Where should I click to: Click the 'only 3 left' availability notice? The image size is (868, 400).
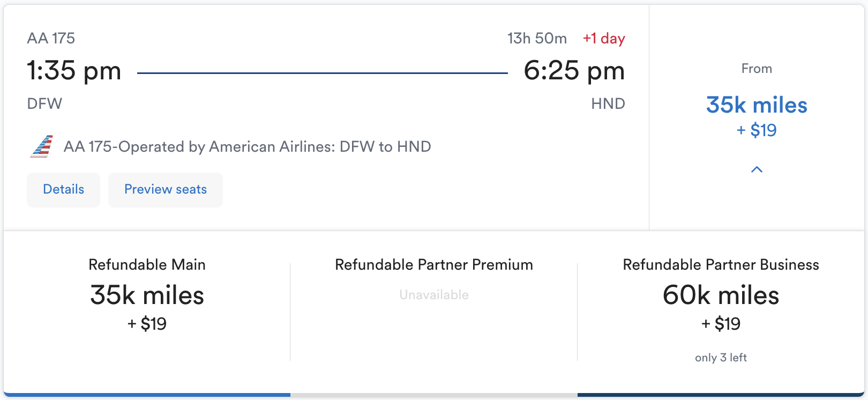tap(721, 357)
